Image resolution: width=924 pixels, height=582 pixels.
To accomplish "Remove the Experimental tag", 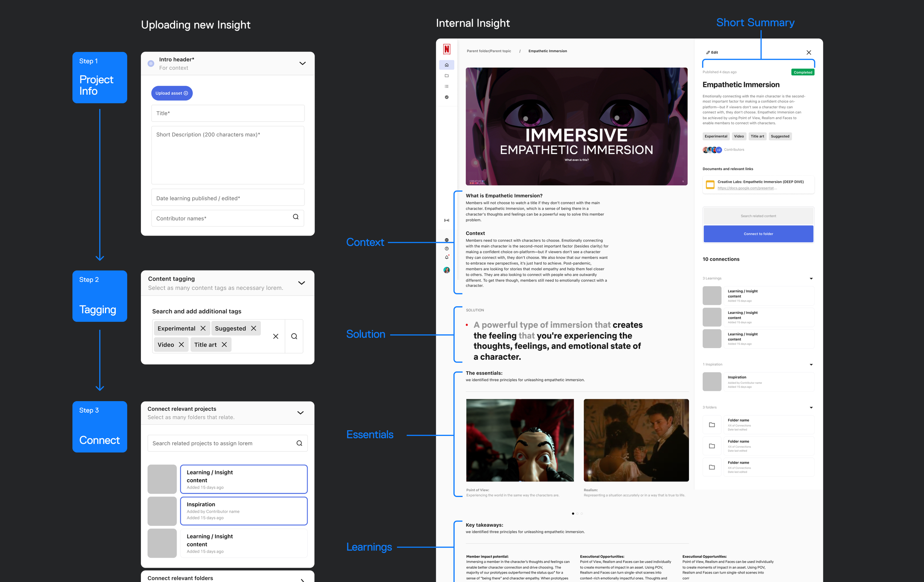I will 203,328.
